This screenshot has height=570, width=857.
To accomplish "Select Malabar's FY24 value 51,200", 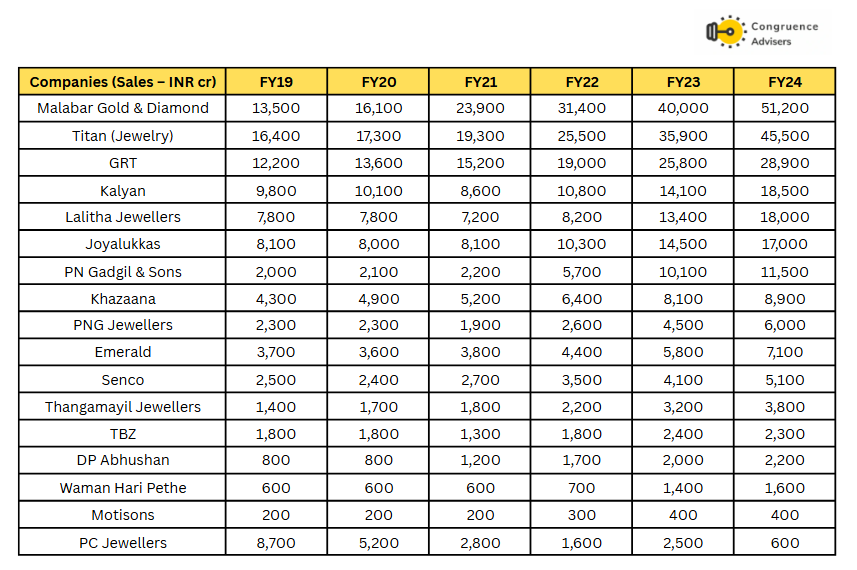I will 784,108.
